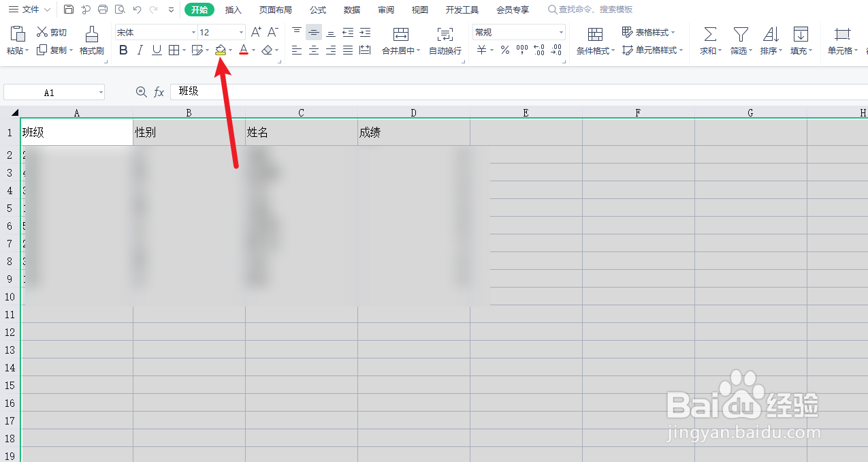Justify text in cell
The image size is (868, 462).
tap(348, 50)
